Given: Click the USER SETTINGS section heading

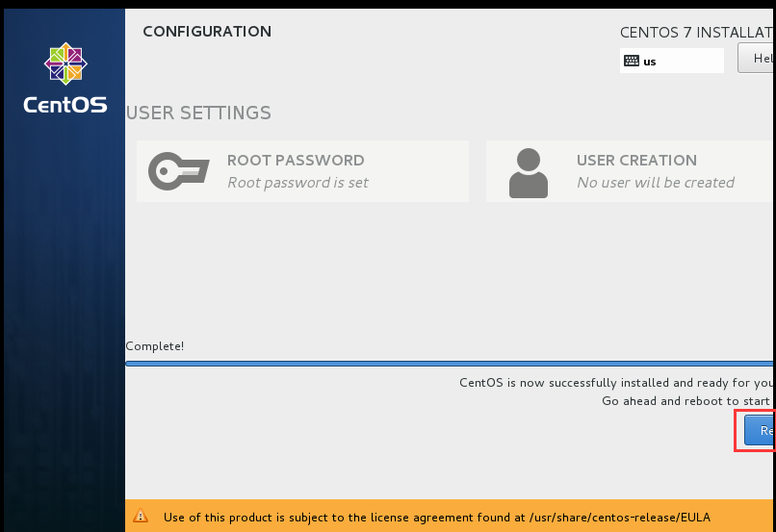Looking at the screenshot, I should click(x=198, y=114).
